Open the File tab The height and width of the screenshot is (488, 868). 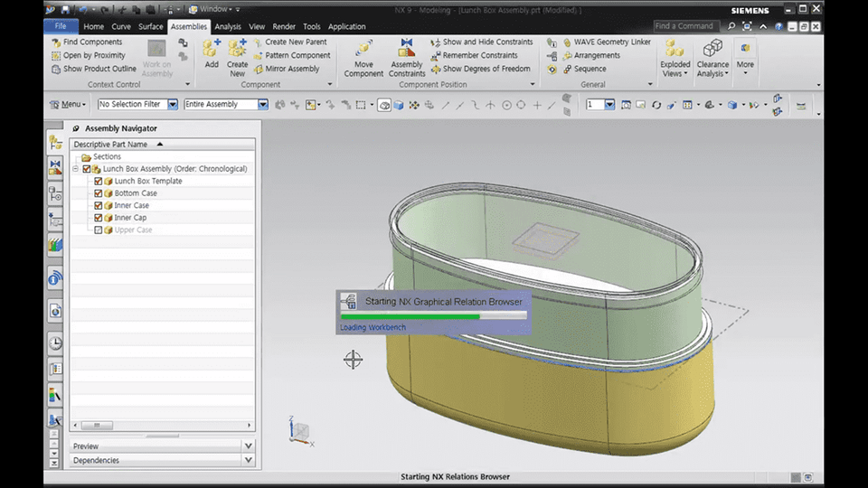point(61,26)
